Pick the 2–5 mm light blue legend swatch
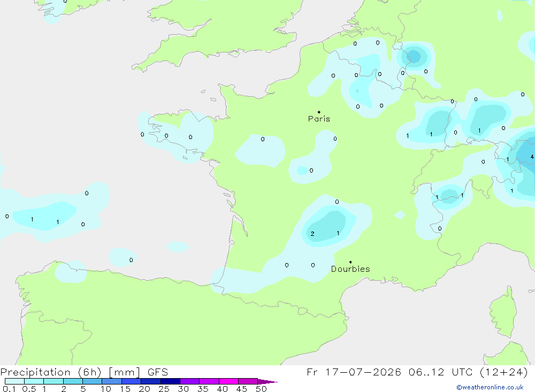This screenshot has width=535, height=392. coord(73,381)
